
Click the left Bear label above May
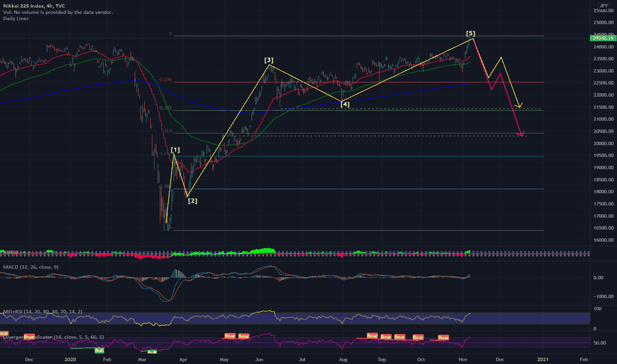coord(230,336)
